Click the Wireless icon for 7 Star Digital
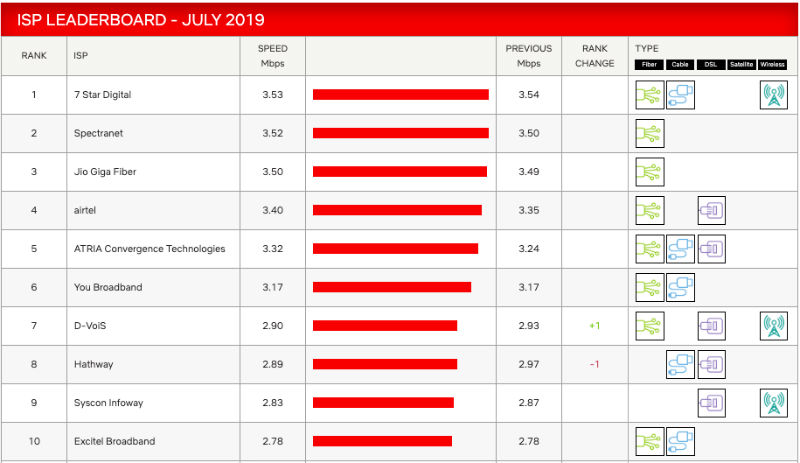This screenshot has height=463, width=800. [x=773, y=95]
